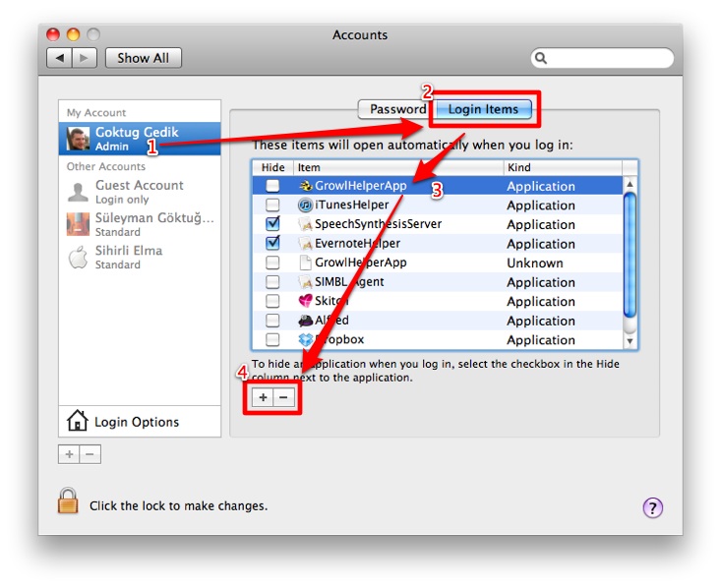Screen dimensions: 721x588
Task: Uncheck Hide for SpeechSynthesisServer
Action: click(x=273, y=224)
